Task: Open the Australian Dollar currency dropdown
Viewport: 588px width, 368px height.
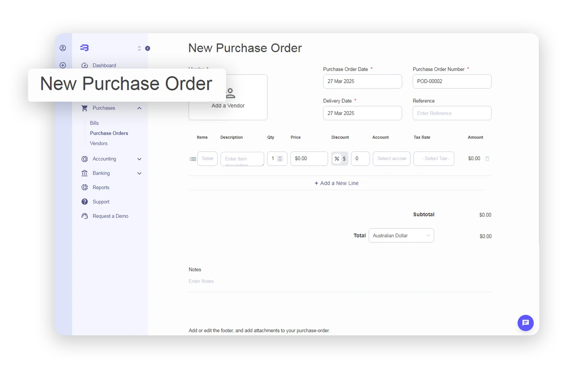Action: pyautogui.click(x=401, y=236)
